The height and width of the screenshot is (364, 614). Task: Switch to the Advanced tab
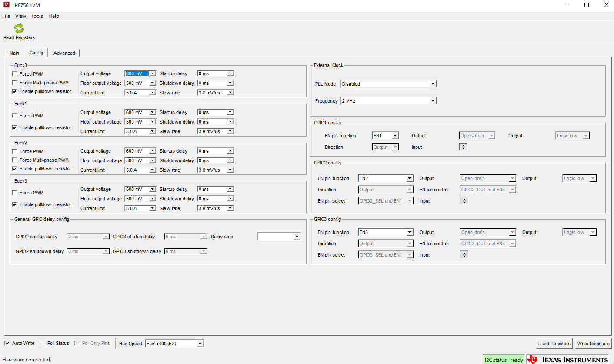click(x=64, y=53)
